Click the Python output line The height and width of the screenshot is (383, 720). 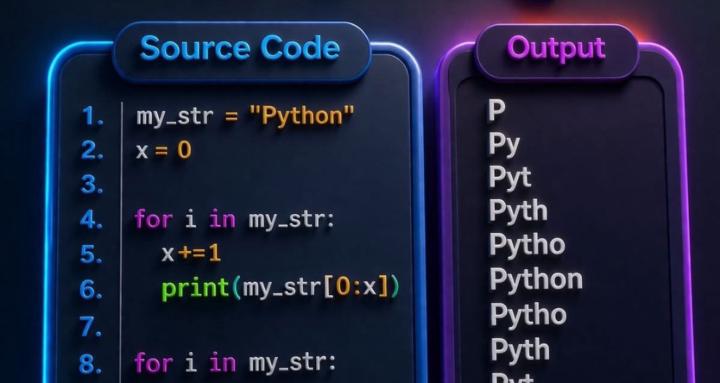click(536, 279)
